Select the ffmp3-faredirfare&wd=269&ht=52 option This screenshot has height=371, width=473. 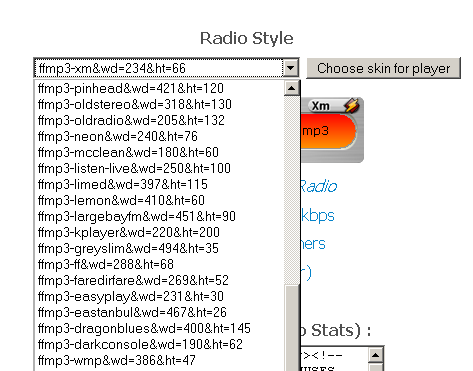tap(159, 280)
